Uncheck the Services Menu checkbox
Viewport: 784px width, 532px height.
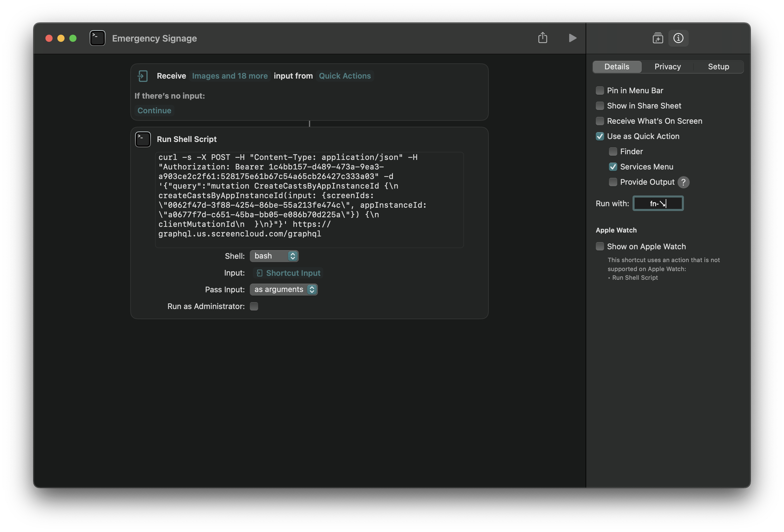(x=612, y=167)
